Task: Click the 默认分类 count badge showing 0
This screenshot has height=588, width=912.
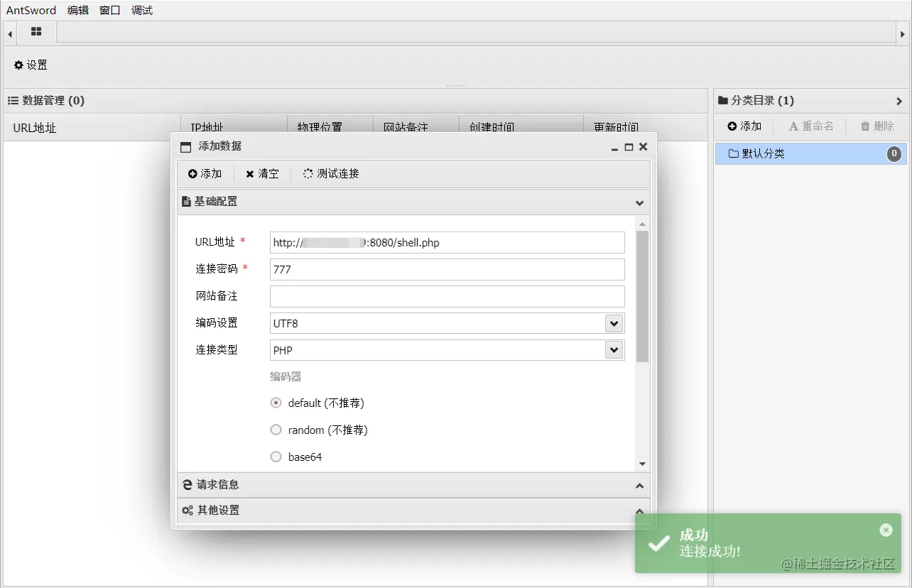Action: coord(895,153)
